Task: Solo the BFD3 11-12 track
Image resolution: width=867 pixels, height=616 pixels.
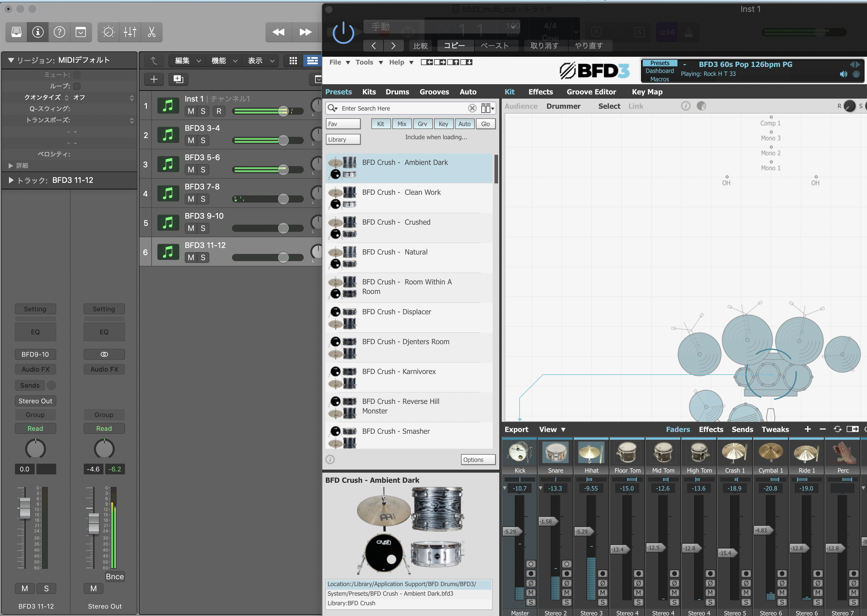Action: (x=203, y=258)
